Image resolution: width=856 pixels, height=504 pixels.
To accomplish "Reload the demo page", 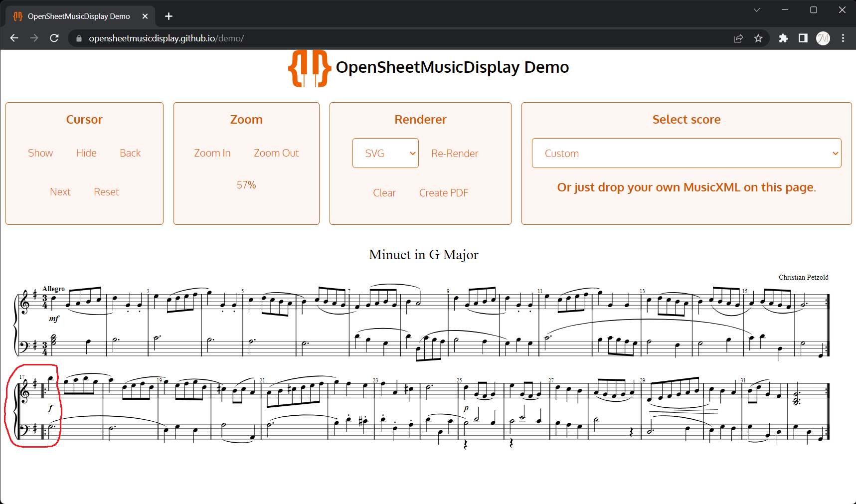I will pyautogui.click(x=54, y=38).
